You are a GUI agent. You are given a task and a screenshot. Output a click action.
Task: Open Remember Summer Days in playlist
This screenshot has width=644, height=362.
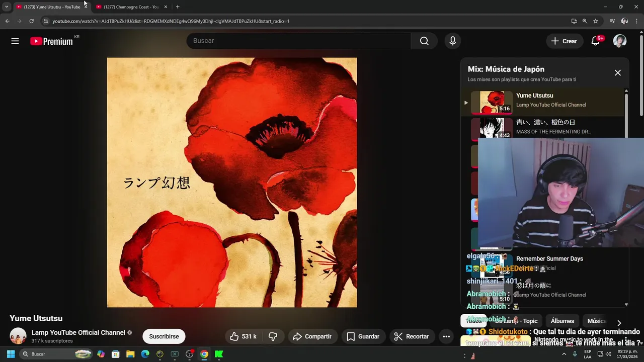click(x=549, y=258)
